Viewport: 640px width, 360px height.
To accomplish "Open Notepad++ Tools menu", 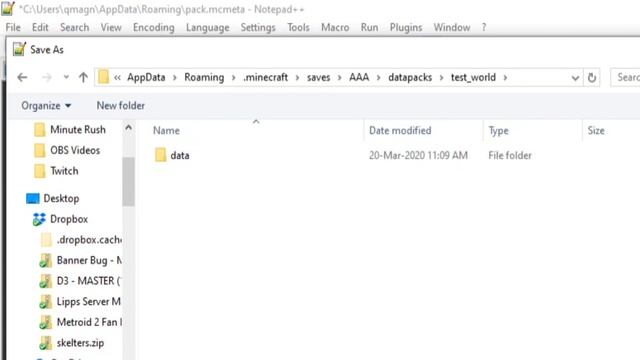I will coord(298,27).
